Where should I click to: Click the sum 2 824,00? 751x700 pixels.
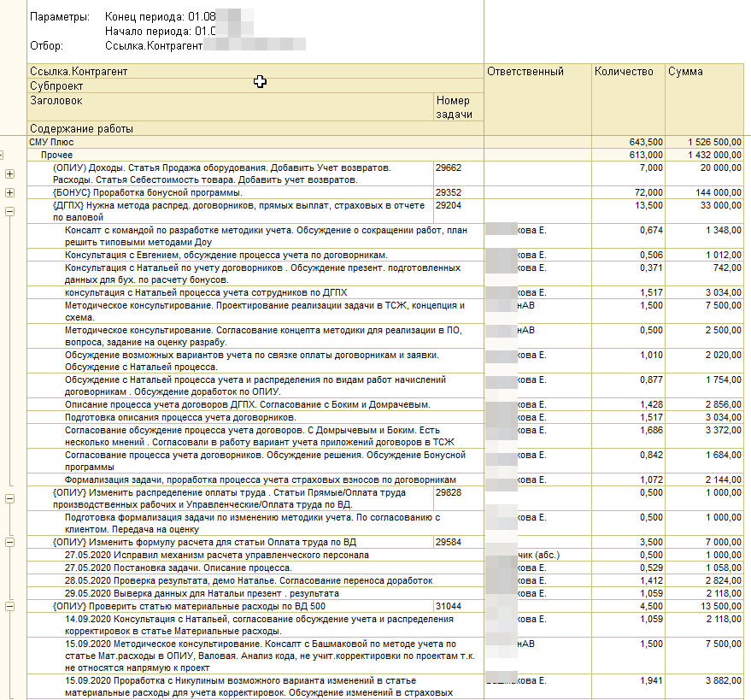point(723,580)
